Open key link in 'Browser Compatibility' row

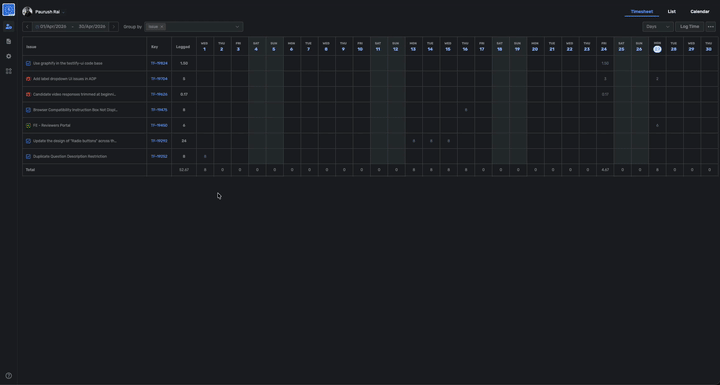point(159,110)
